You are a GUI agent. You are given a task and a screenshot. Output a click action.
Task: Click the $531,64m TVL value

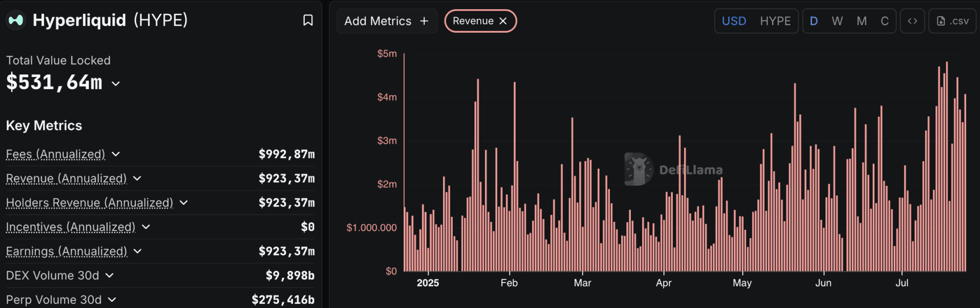click(54, 83)
